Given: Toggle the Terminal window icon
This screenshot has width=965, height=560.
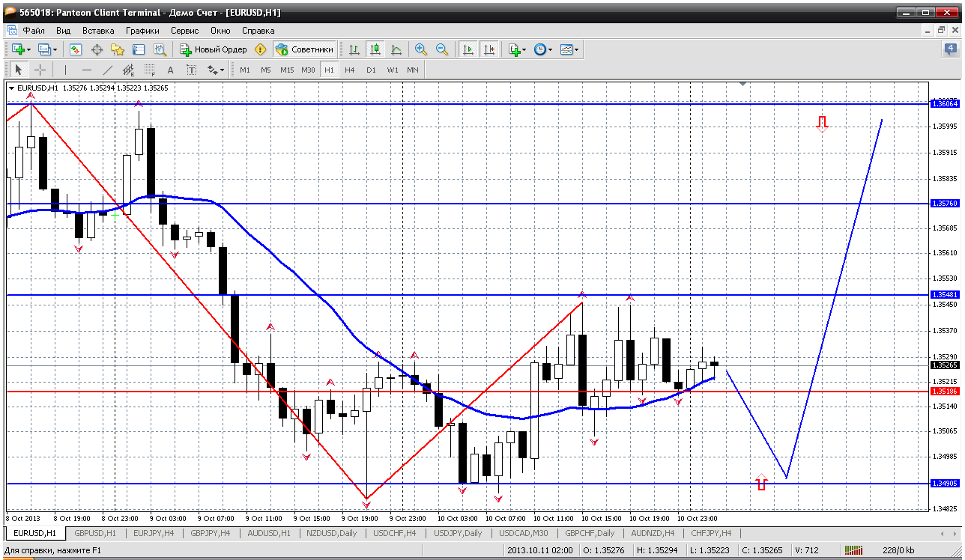Looking at the screenshot, I should pyautogui.click(x=139, y=49).
